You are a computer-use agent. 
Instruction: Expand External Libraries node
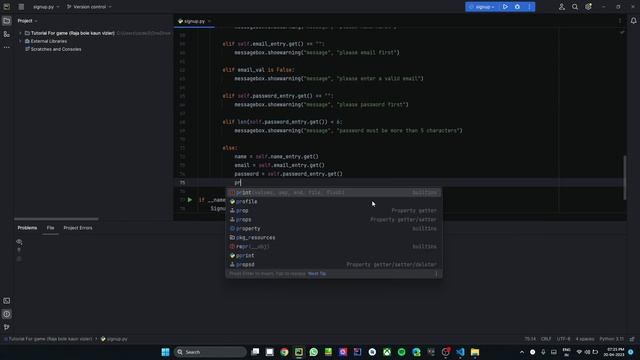coord(20,41)
